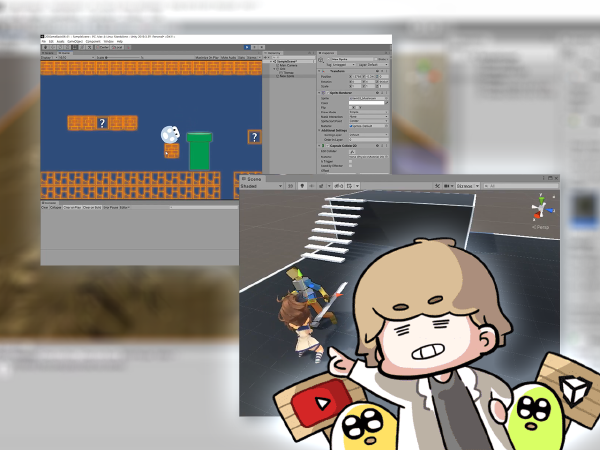Collapse the Capsule Collider 2D component

320,146
